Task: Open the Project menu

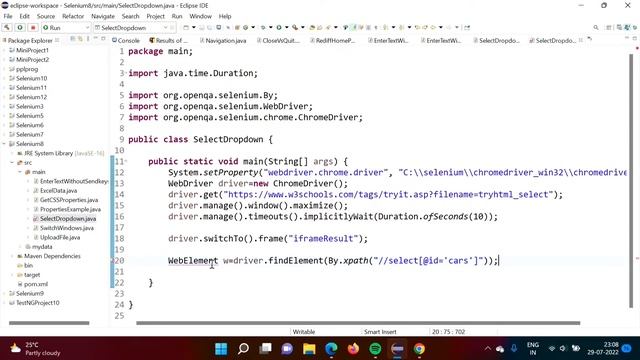Action: [156, 16]
